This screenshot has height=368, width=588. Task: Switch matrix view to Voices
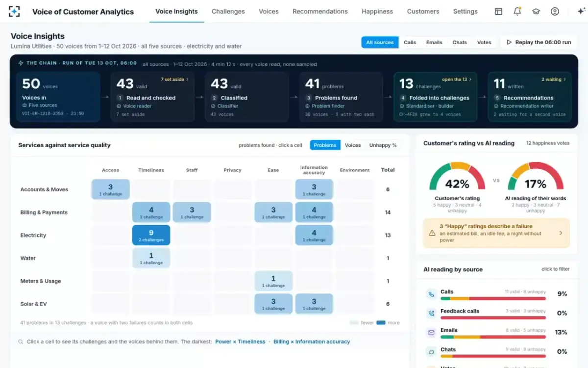pos(353,145)
